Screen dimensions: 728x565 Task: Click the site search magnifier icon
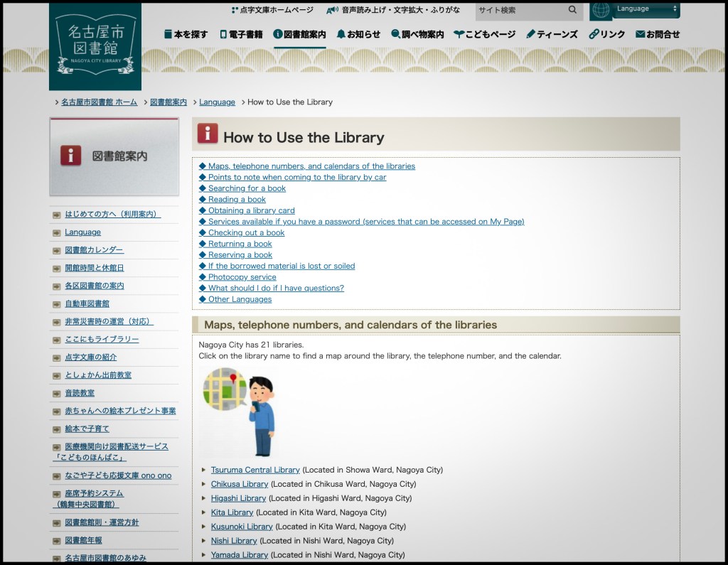(572, 10)
